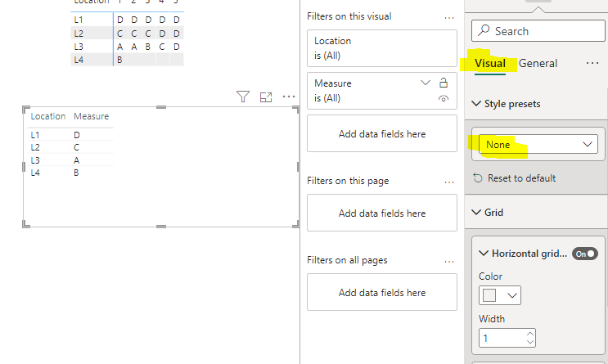Click the L1 row header in upper matrix

click(x=79, y=20)
